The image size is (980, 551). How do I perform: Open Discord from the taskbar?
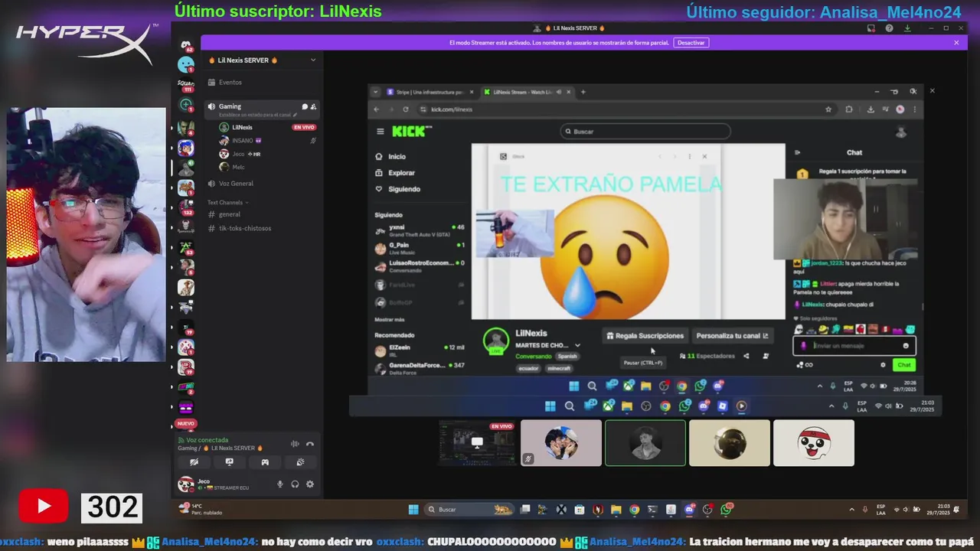(x=689, y=510)
